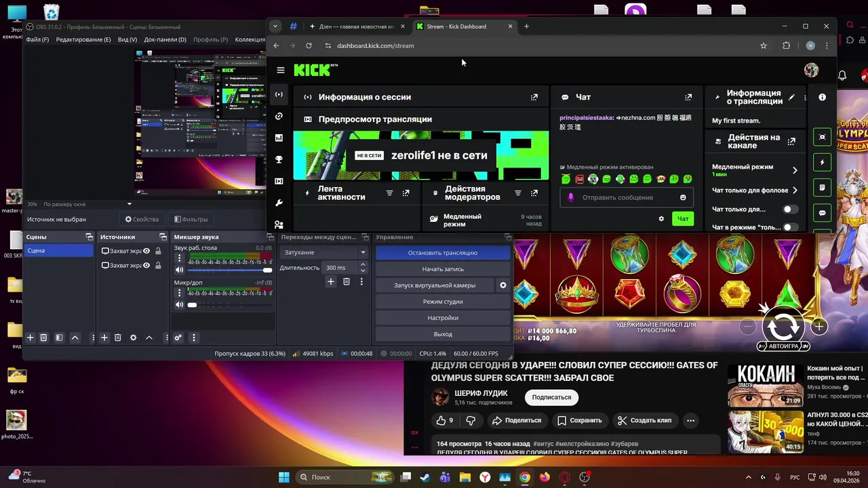Open the Kick sidebar stream (broadcast) icon

tap(279, 94)
